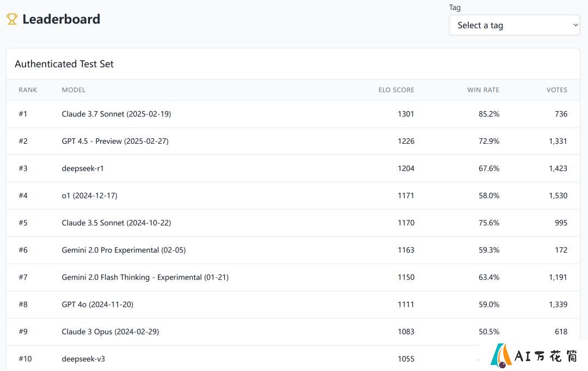The width and height of the screenshot is (588, 371).
Task: Click the votes value 736
Action: tap(561, 114)
